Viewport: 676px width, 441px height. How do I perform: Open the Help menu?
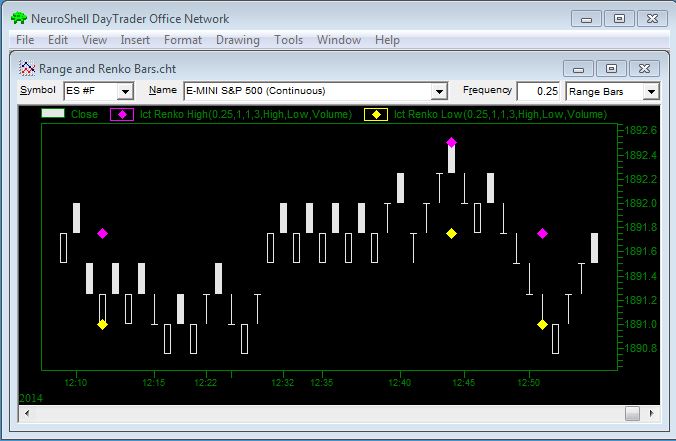pyautogui.click(x=387, y=40)
